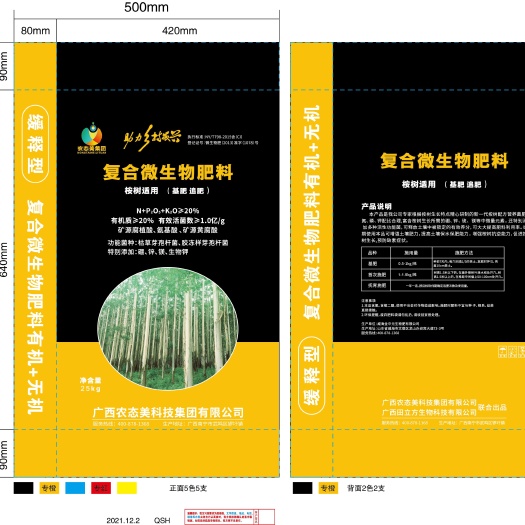Click the 净含量 25kg text

(x=90, y=384)
